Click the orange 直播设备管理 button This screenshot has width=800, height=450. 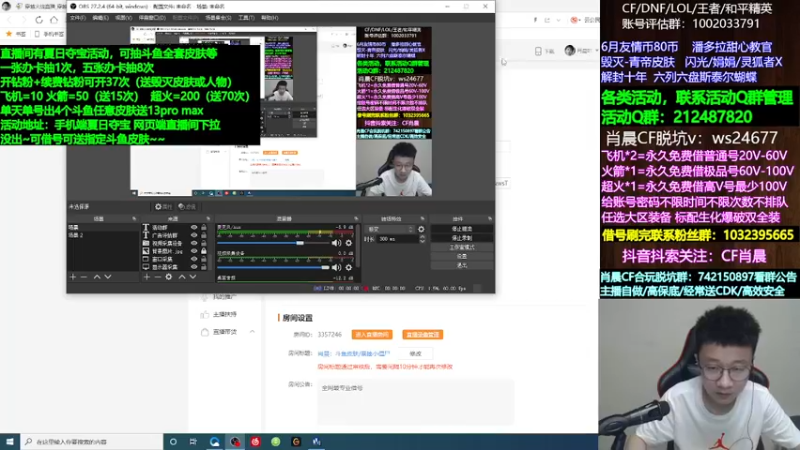(x=422, y=335)
